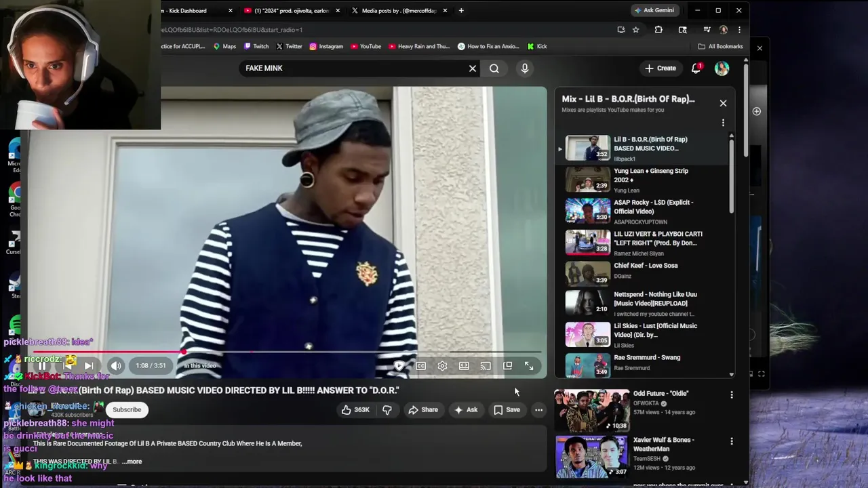This screenshot has width=868, height=488.
Task: Play Yung Lean Ginseng Strip 2002 from the mix
Action: coord(642,180)
